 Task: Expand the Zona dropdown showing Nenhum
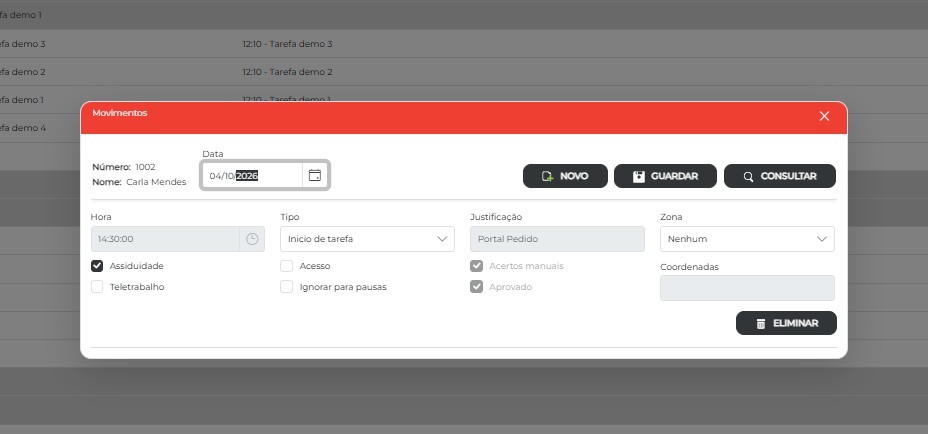point(747,239)
